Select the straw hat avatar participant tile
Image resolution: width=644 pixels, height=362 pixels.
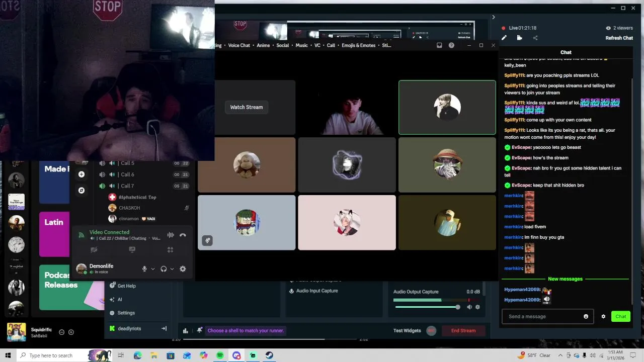(447, 165)
